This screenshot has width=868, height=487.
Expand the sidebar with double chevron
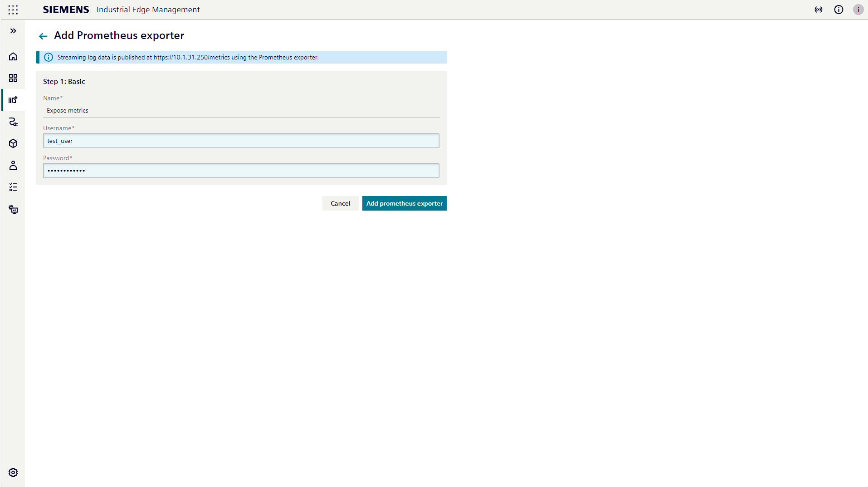click(x=13, y=31)
